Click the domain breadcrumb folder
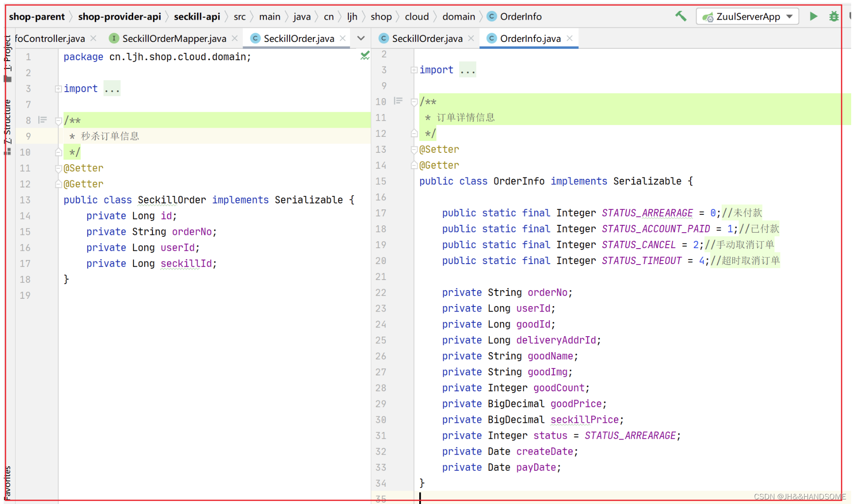 click(x=458, y=16)
